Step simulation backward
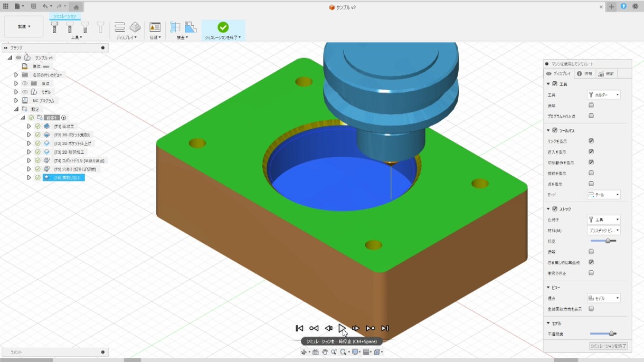The width and height of the screenshot is (644, 362). coord(328,328)
